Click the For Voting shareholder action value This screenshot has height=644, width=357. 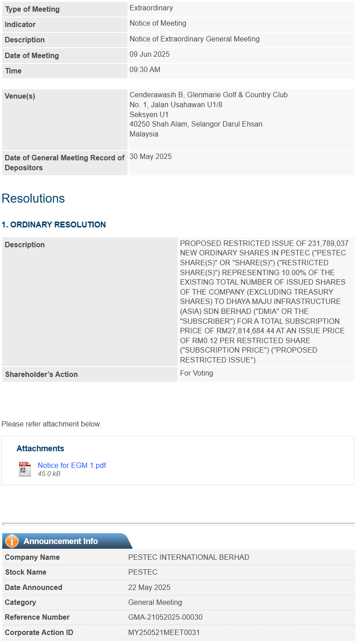(x=197, y=373)
